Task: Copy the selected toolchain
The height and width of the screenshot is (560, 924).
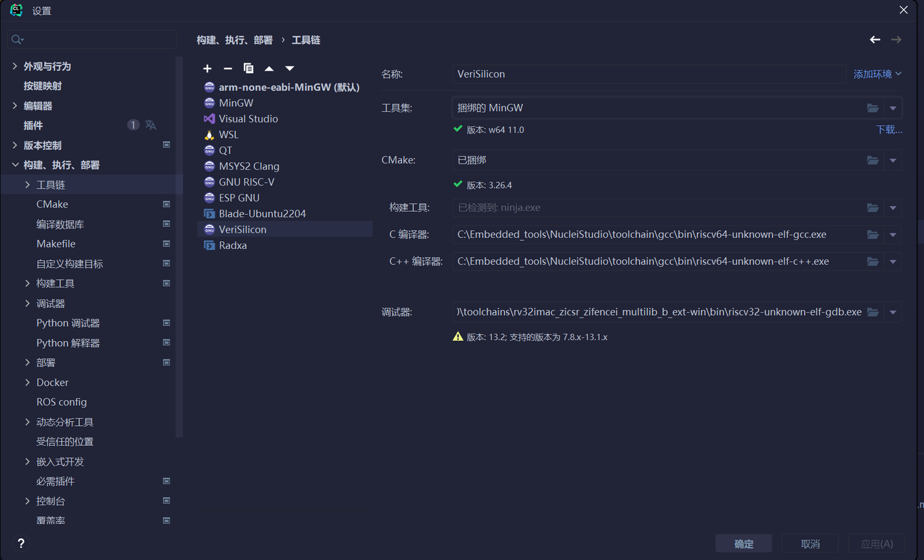Action: point(248,69)
